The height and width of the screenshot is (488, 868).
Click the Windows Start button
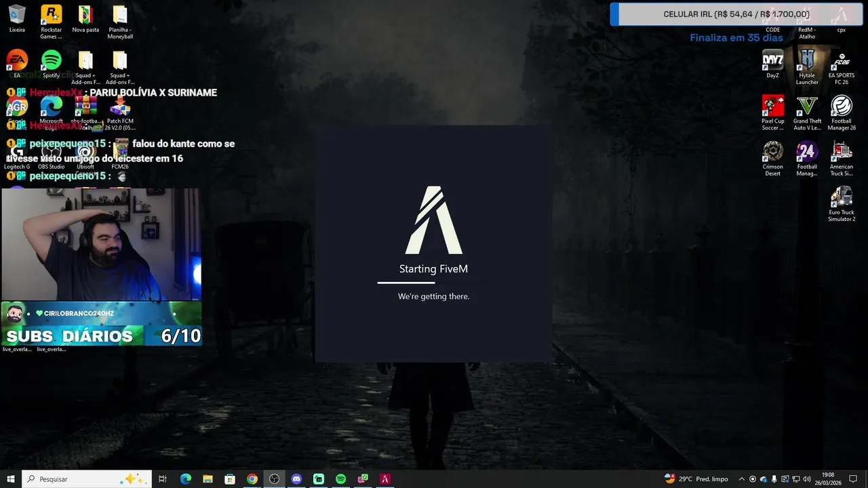pyautogui.click(x=11, y=479)
